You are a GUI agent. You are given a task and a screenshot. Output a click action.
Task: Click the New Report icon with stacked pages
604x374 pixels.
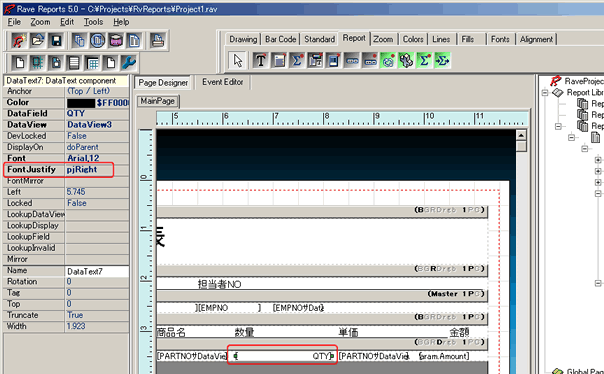(x=79, y=40)
